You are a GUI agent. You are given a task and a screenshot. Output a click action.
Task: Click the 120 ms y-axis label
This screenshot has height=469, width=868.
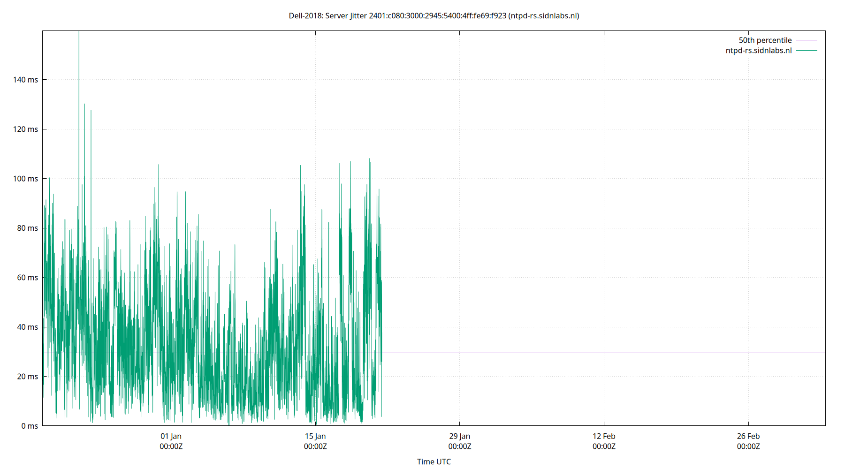pos(26,129)
